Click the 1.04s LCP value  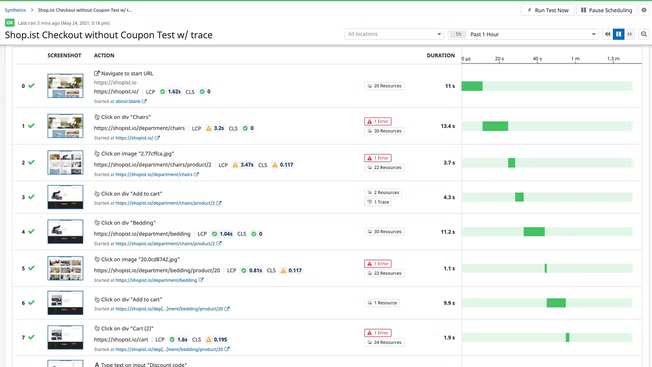226,234
